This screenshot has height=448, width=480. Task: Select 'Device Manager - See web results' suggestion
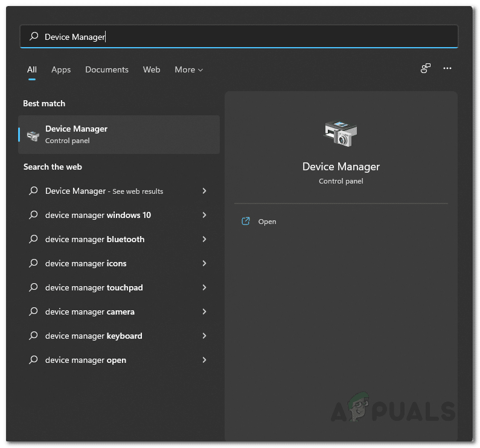[119, 191]
